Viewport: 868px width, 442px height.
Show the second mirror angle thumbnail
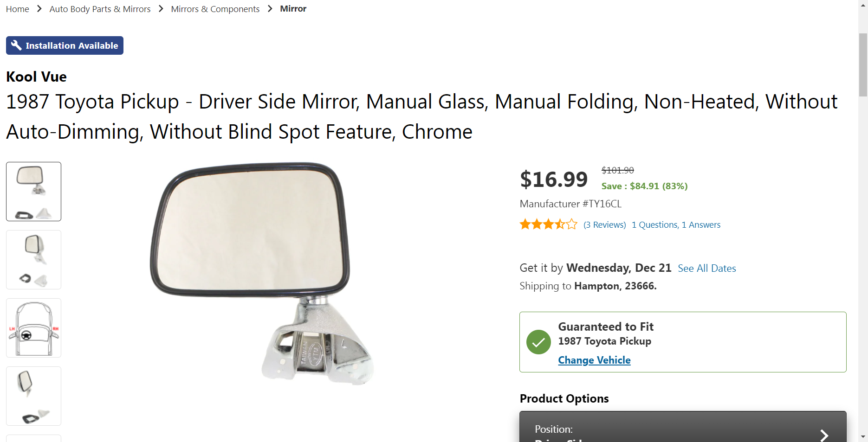coord(34,260)
